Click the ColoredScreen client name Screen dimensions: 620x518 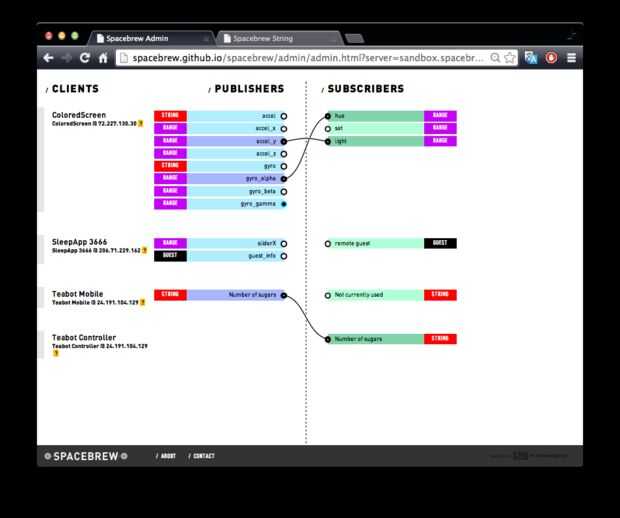coord(79,115)
